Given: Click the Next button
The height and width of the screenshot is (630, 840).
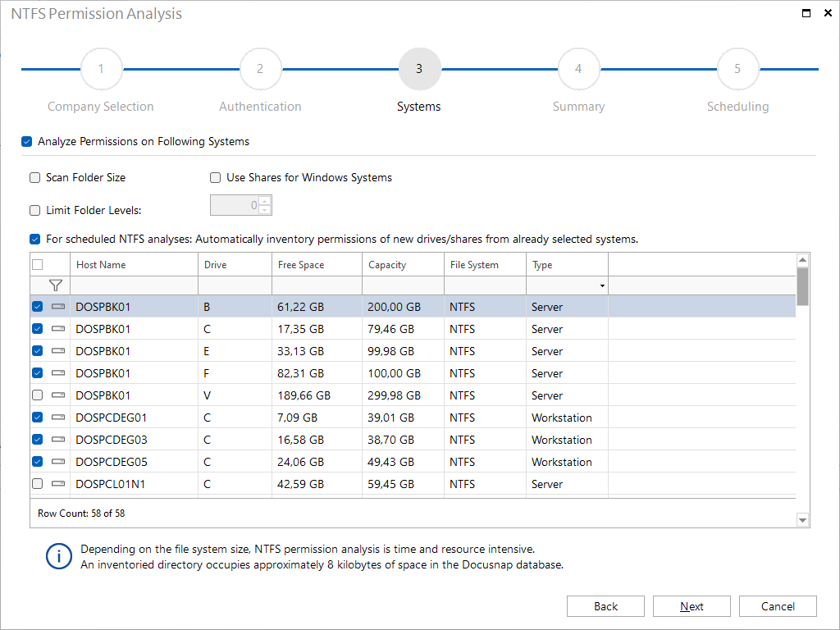Looking at the screenshot, I should pos(692,606).
